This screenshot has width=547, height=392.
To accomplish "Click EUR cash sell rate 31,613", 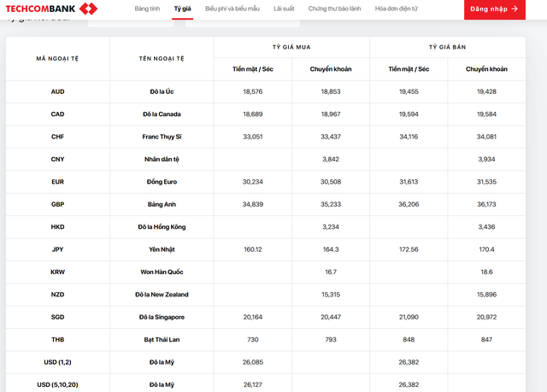I will point(409,182).
